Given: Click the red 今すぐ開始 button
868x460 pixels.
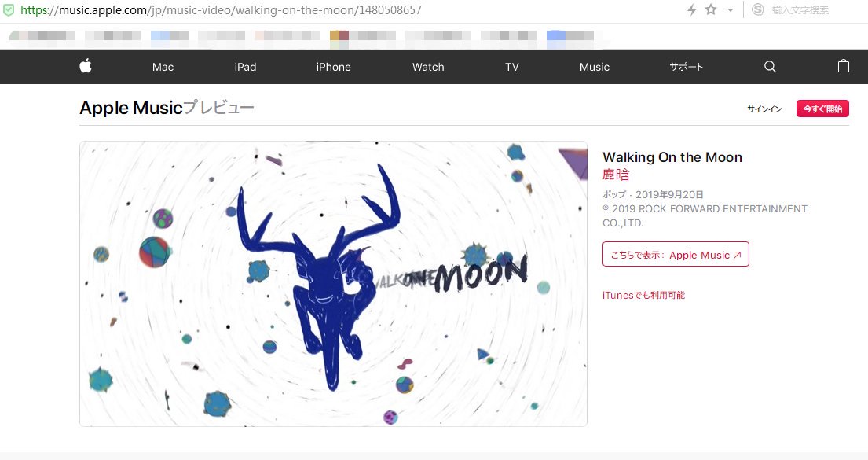Looking at the screenshot, I should coord(822,109).
